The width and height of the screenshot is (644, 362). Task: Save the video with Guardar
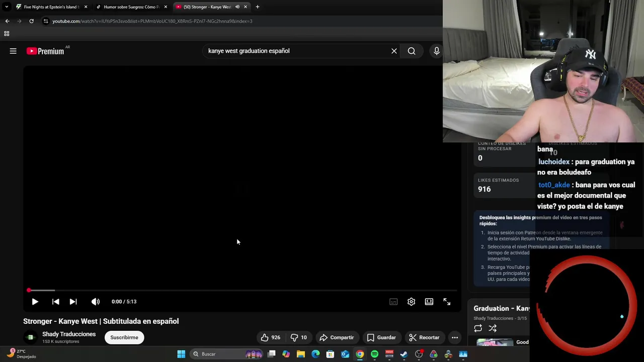click(381, 337)
